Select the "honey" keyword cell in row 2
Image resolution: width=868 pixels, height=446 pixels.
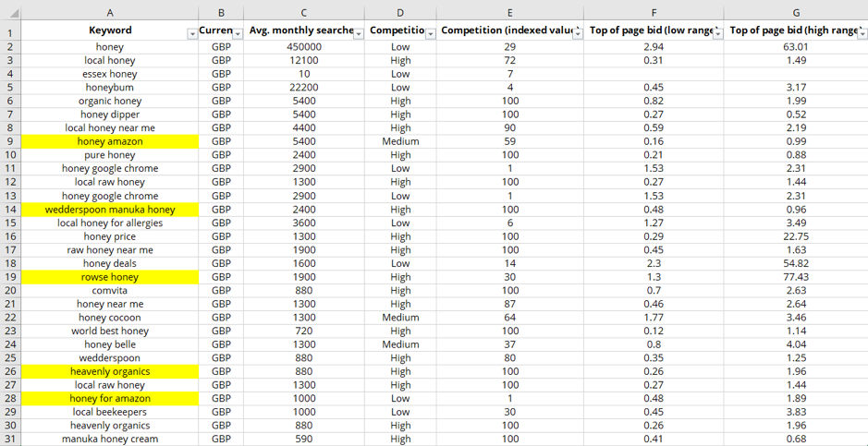pyautogui.click(x=110, y=47)
